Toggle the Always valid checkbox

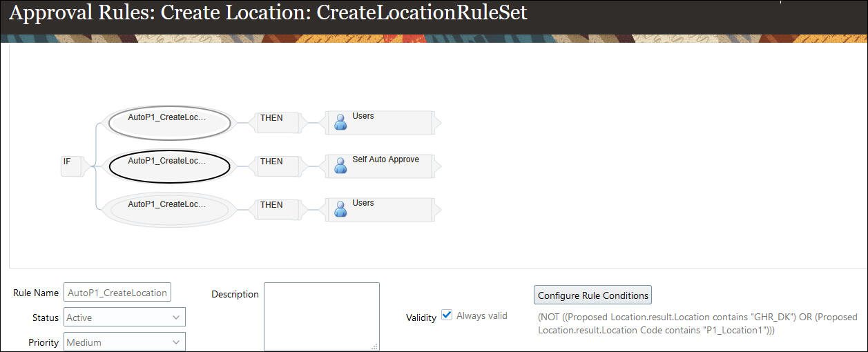click(447, 315)
